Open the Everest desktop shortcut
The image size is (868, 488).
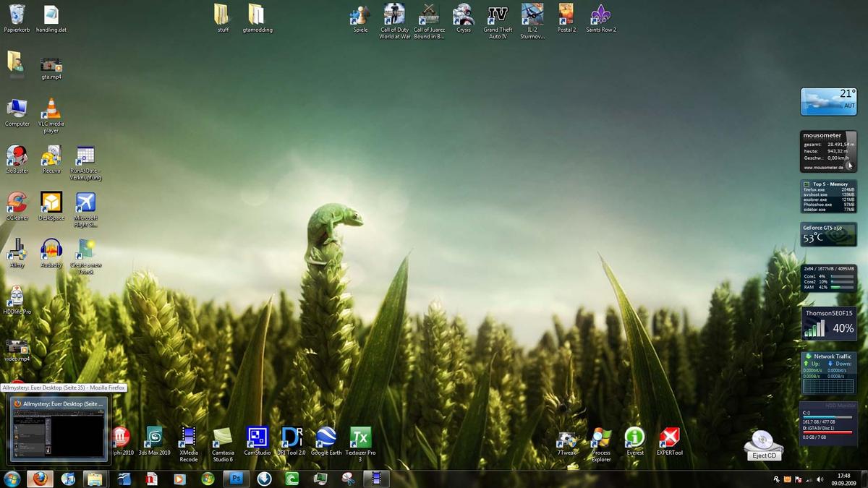click(634, 437)
